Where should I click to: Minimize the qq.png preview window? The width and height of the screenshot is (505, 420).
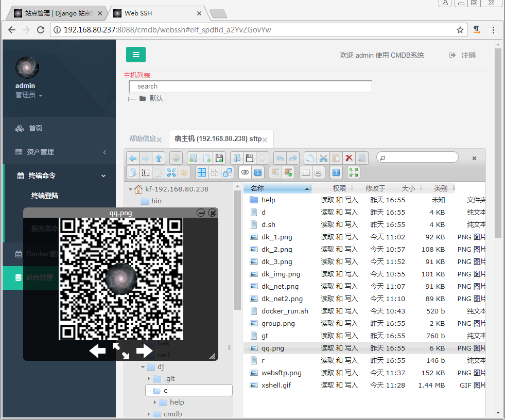[201, 213]
